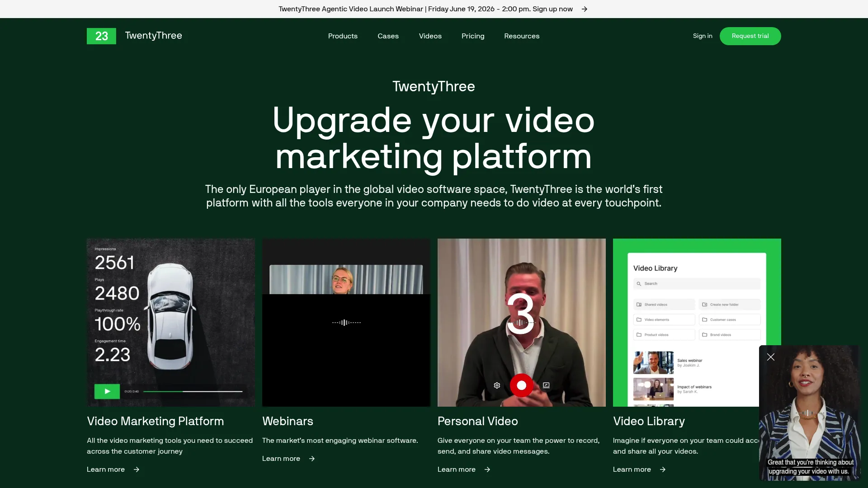Click Learn more under Video Marketing Platform
The height and width of the screenshot is (488, 868).
click(106, 469)
